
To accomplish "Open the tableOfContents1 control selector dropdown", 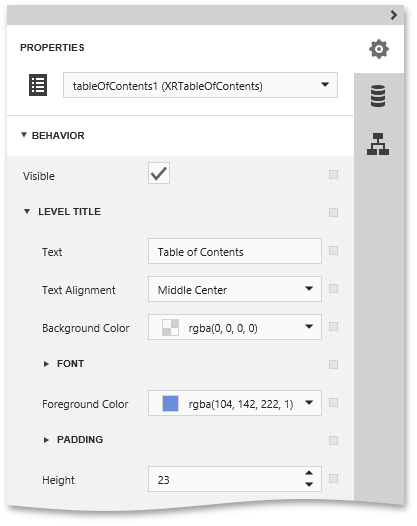I will point(200,85).
